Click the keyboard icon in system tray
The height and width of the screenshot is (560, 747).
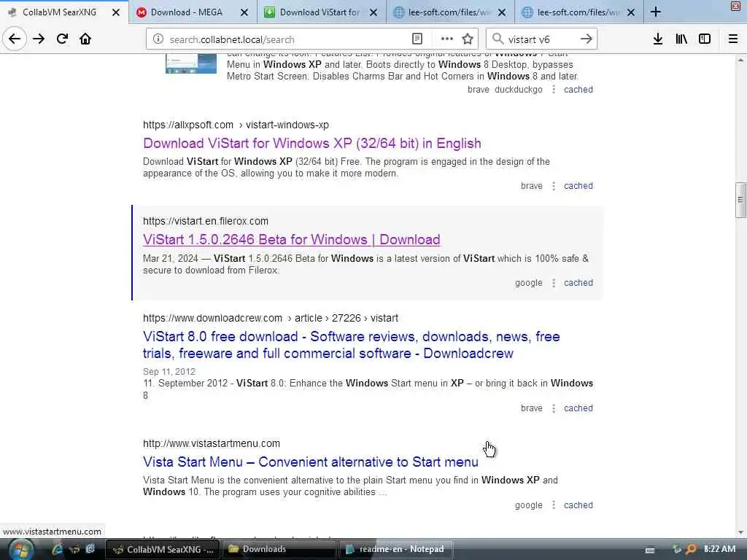[x=650, y=550]
